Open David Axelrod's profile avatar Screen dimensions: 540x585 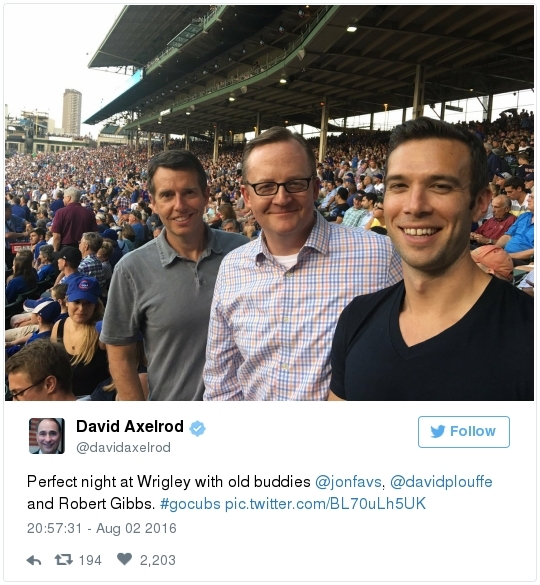[x=47, y=436]
